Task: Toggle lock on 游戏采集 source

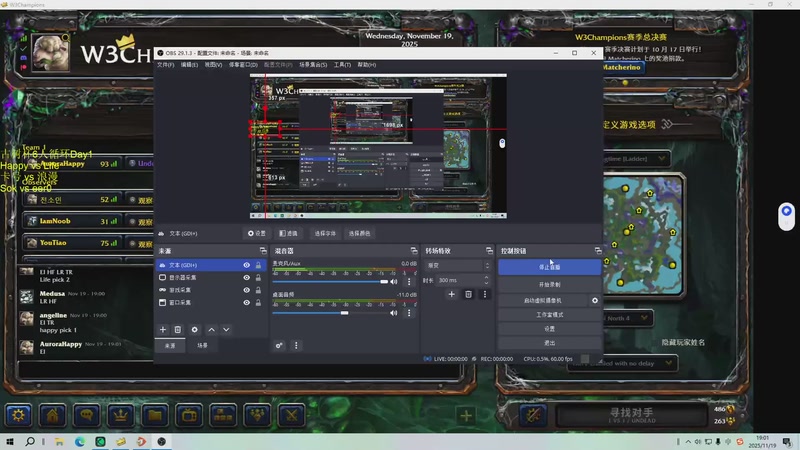Action: coord(258,290)
